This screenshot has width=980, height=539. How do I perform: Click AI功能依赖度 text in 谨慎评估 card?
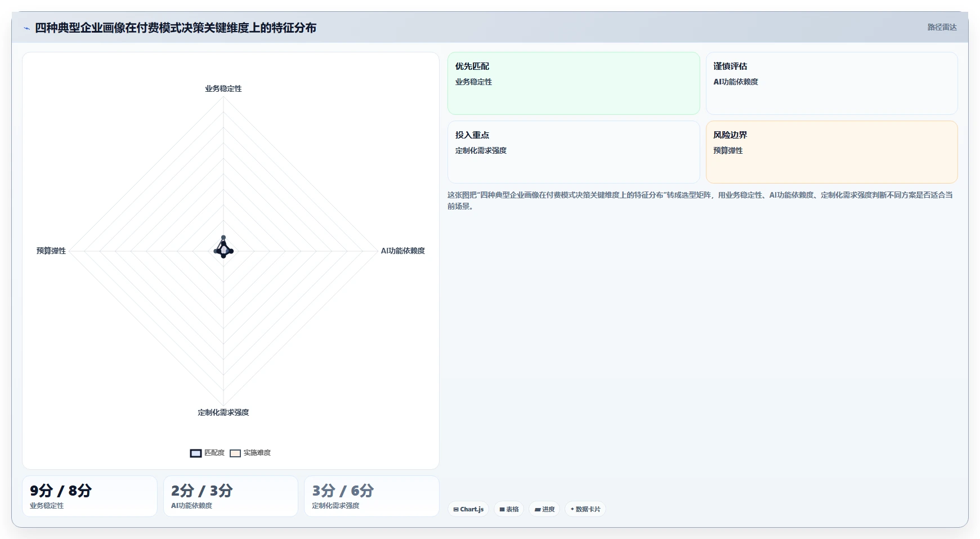pos(736,82)
